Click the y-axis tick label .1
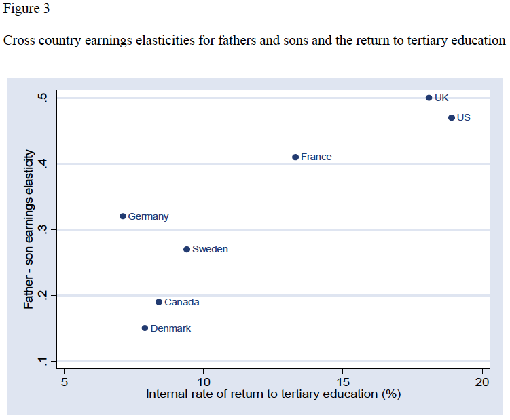The width and height of the screenshot is (510, 420). [45, 361]
